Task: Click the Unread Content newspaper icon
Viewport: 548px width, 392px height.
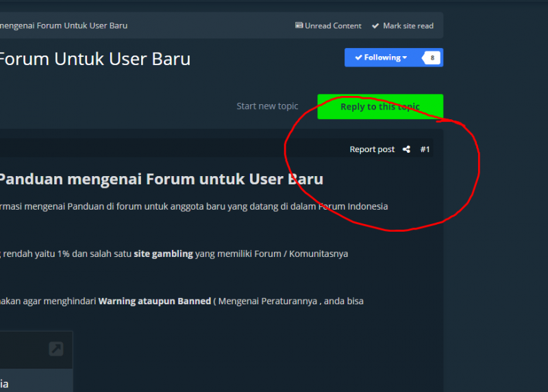Action: (x=299, y=25)
